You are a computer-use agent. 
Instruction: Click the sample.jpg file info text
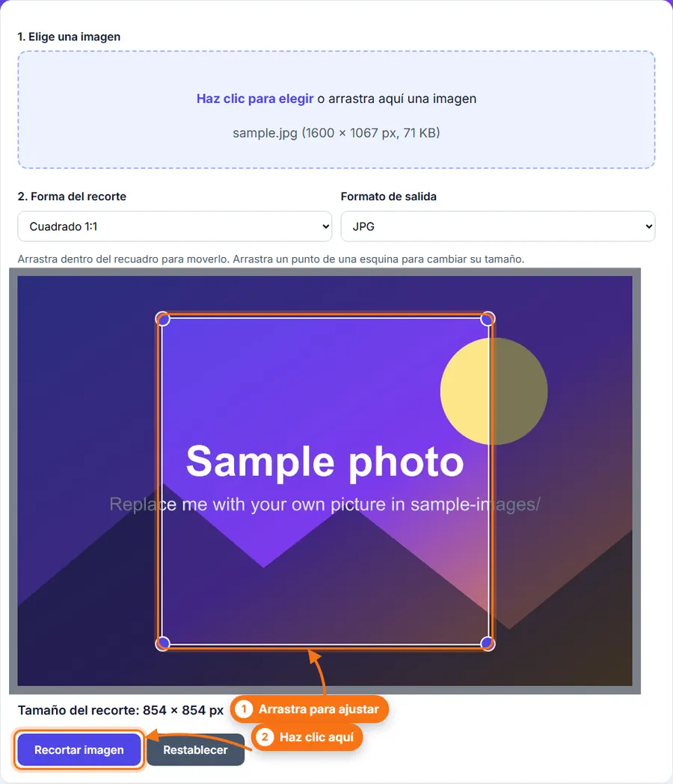pyautogui.click(x=336, y=133)
